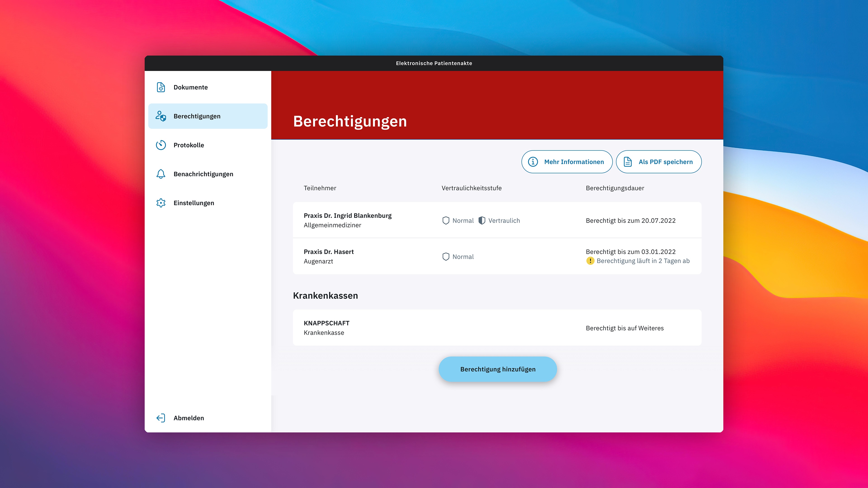The height and width of the screenshot is (488, 868).
Task: Expand the Krankenkassen section
Action: 325,295
